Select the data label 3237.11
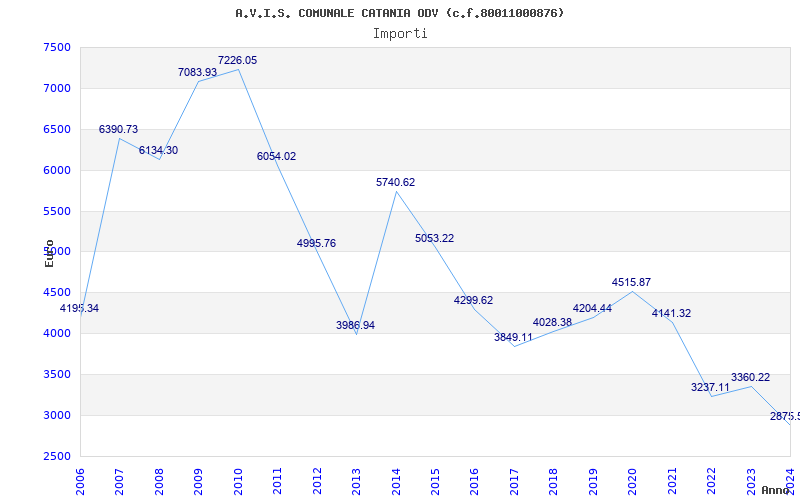The image size is (800, 500). coord(711,387)
